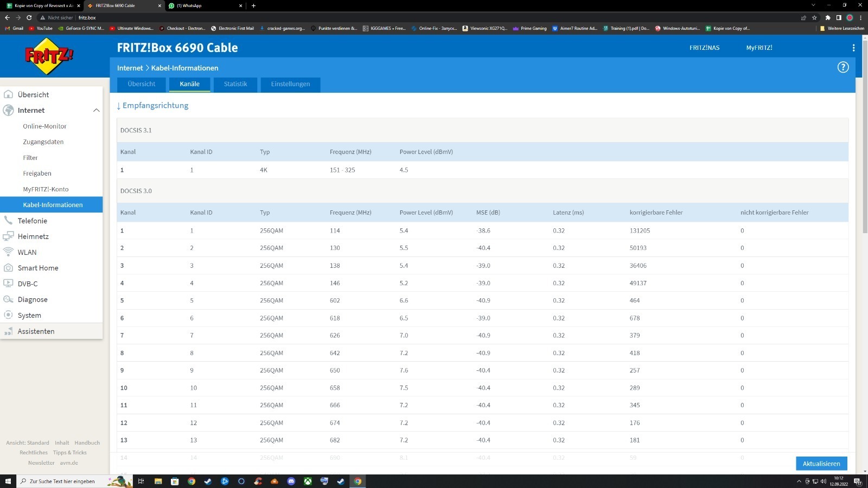
Task: Click the Smart Home icon
Action: pyautogui.click(x=8, y=268)
